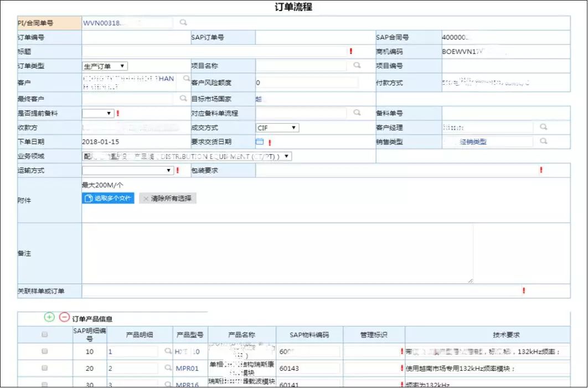Open 订单类型 dropdown showing 生产订单

click(x=105, y=66)
